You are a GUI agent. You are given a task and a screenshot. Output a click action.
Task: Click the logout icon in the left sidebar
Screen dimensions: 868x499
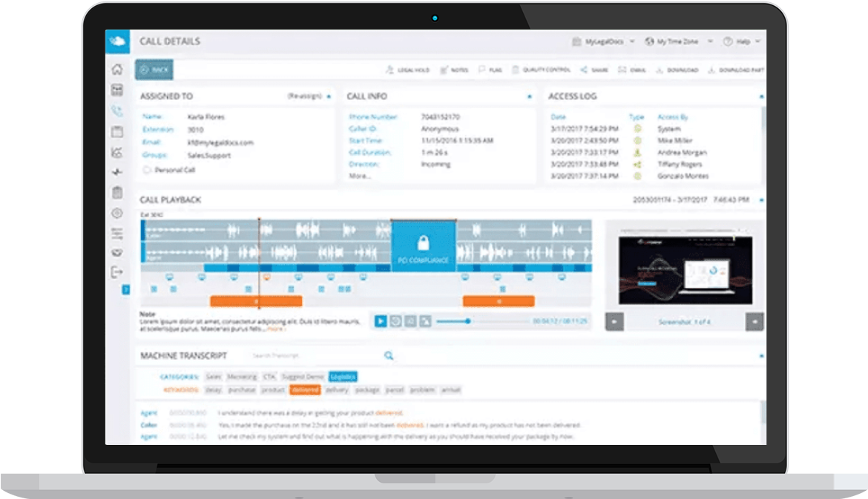point(116,272)
